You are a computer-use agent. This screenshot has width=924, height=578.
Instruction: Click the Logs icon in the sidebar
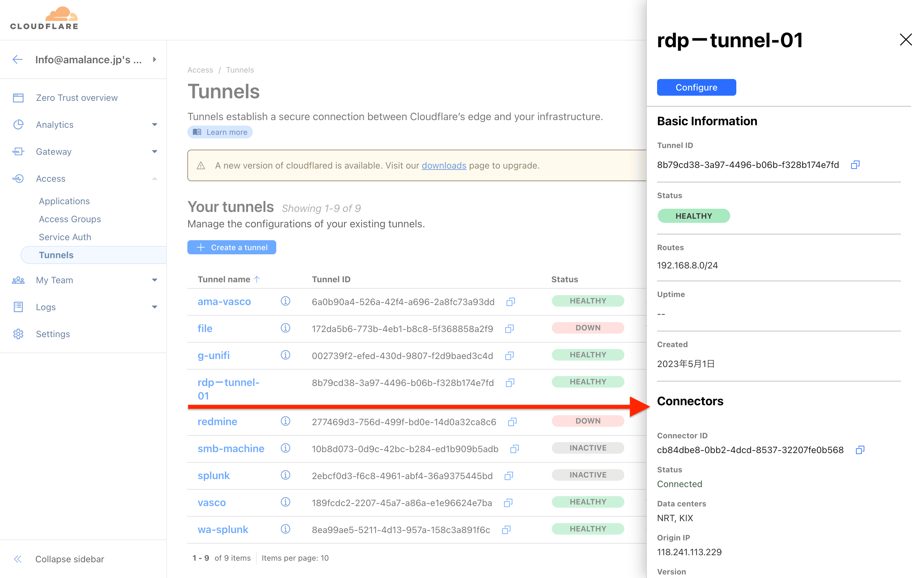[x=18, y=307]
